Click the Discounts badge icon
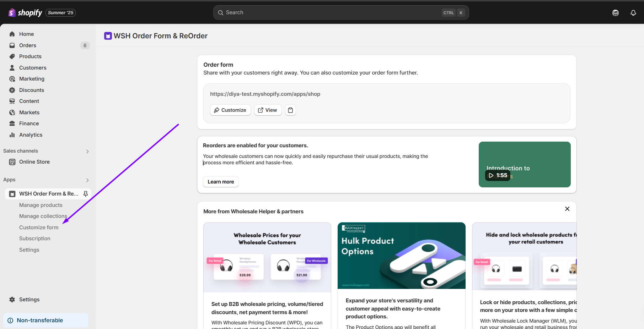Screen dimensions: 644x329 (12, 90)
